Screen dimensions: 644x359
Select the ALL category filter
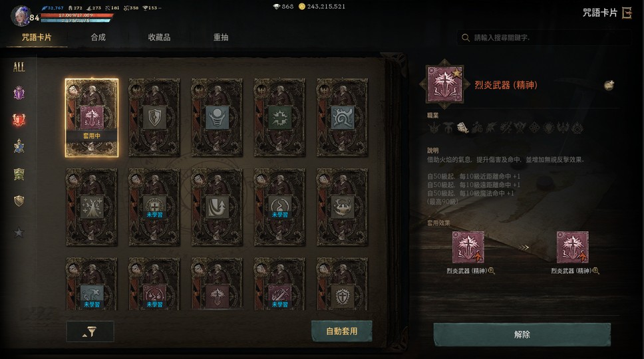click(19, 67)
